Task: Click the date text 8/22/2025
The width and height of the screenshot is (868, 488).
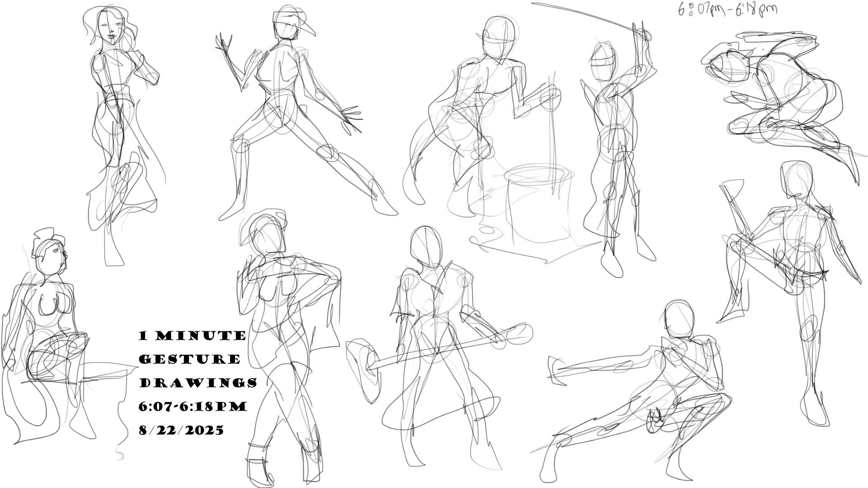Action: 181,430
